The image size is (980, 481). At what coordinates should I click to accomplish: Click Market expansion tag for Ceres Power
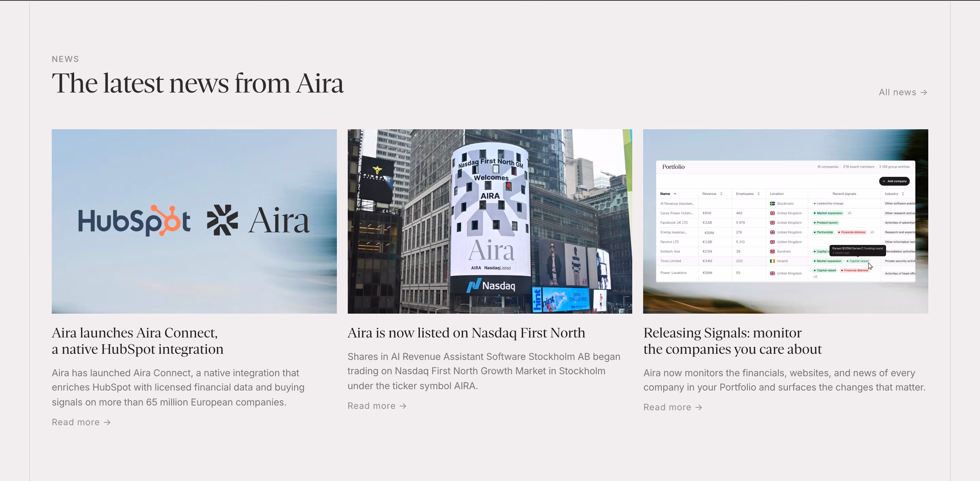tap(828, 213)
